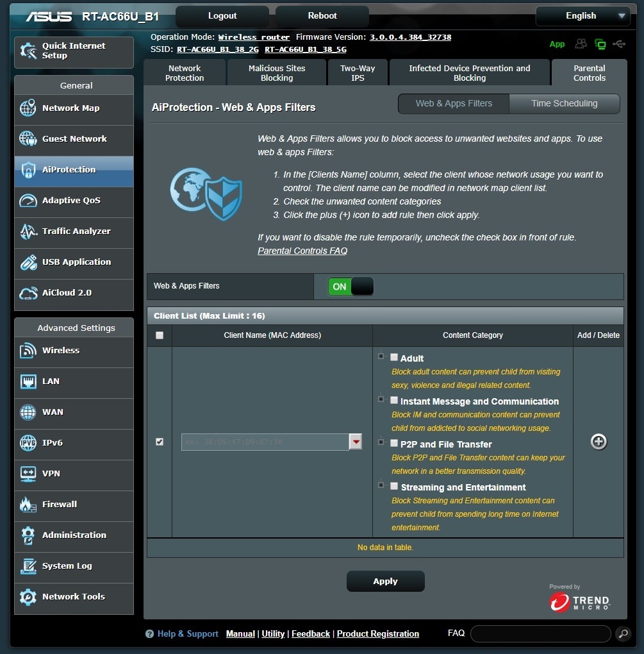
Task: Click the client MAC address input field
Action: point(265,442)
